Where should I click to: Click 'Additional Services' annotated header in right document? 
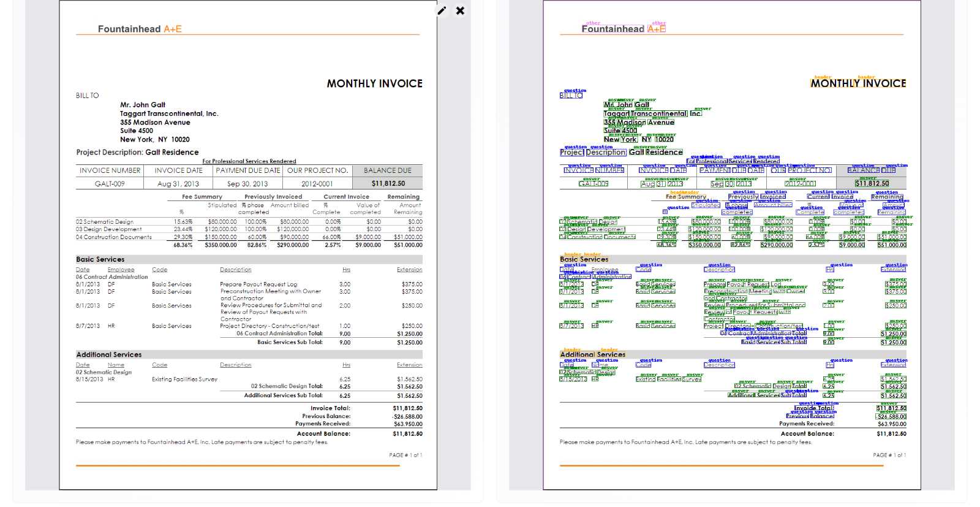point(592,354)
